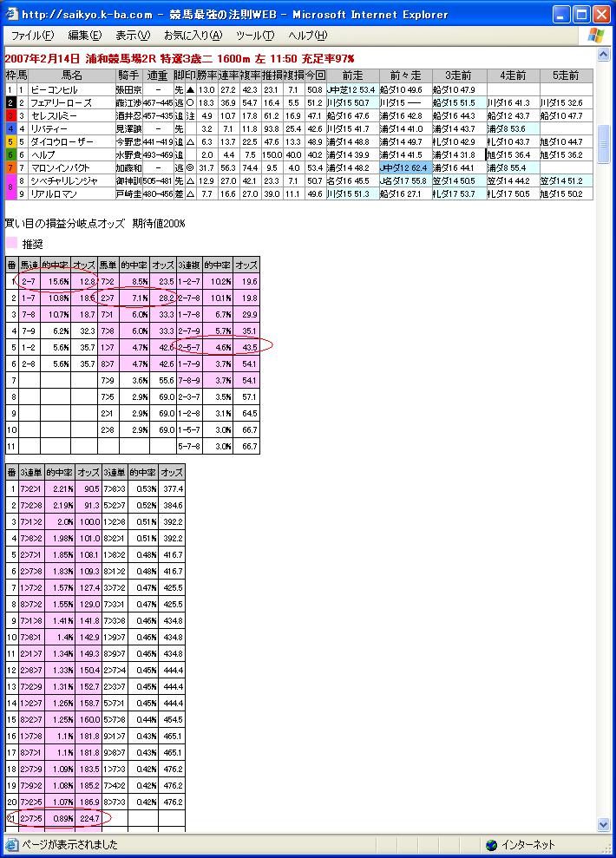Viewport: 616px width, 858px height.
Task: Click the status bar page icon
Action: click(x=11, y=844)
